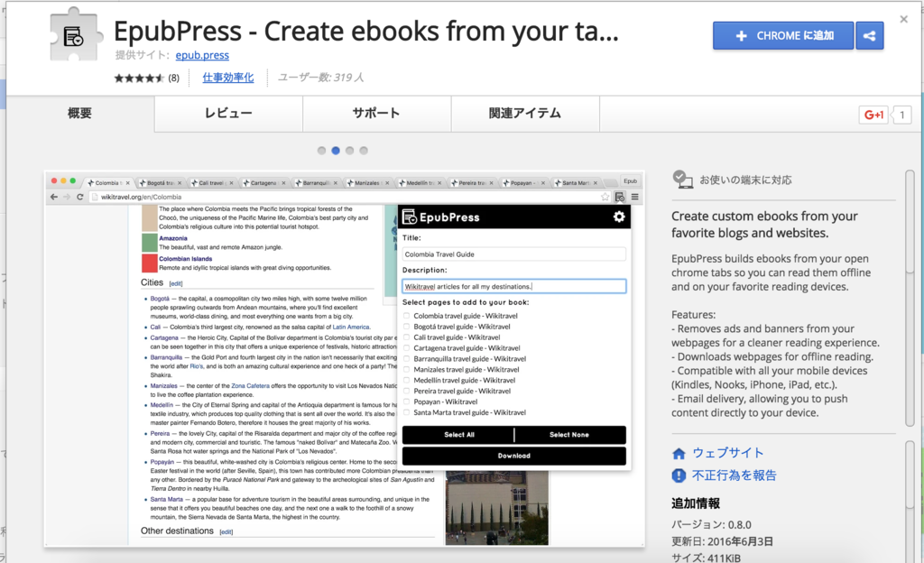
Task: Click the reload icon in screenshot browser
Action: (x=79, y=197)
